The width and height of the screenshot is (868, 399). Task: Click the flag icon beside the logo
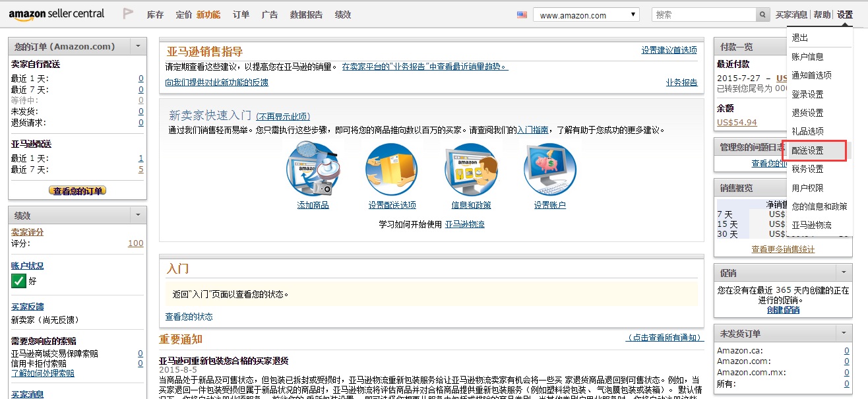pos(128,15)
